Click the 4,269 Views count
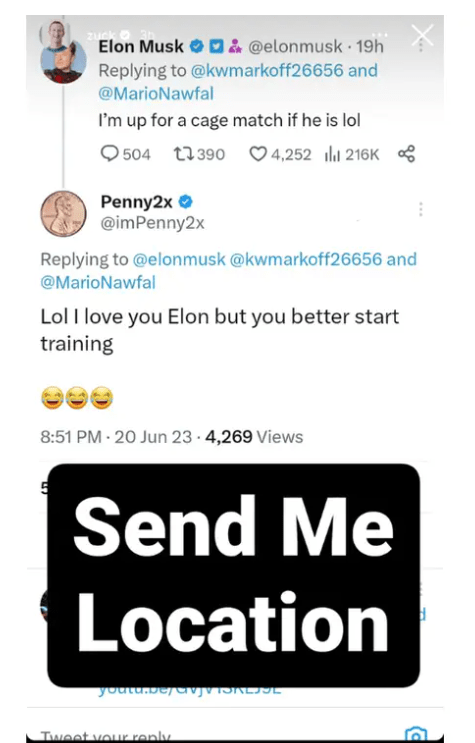Screen dimensions: 475x743 254,436
